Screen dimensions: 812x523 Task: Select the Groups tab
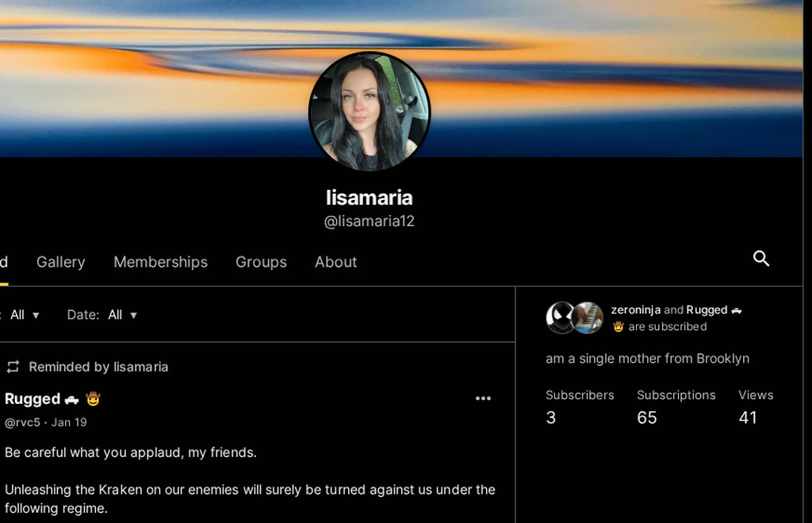[261, 262]
